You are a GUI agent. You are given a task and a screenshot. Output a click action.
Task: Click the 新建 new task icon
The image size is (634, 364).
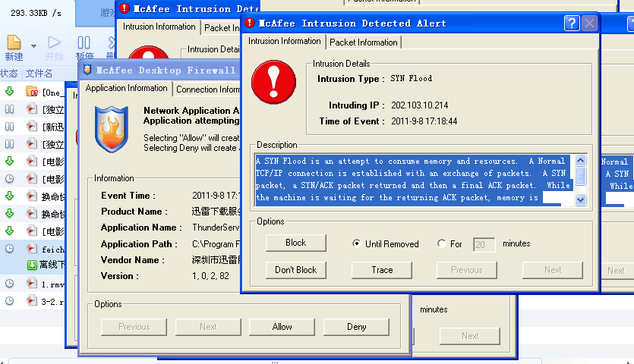pyautogui.click(x=14, y=42)
